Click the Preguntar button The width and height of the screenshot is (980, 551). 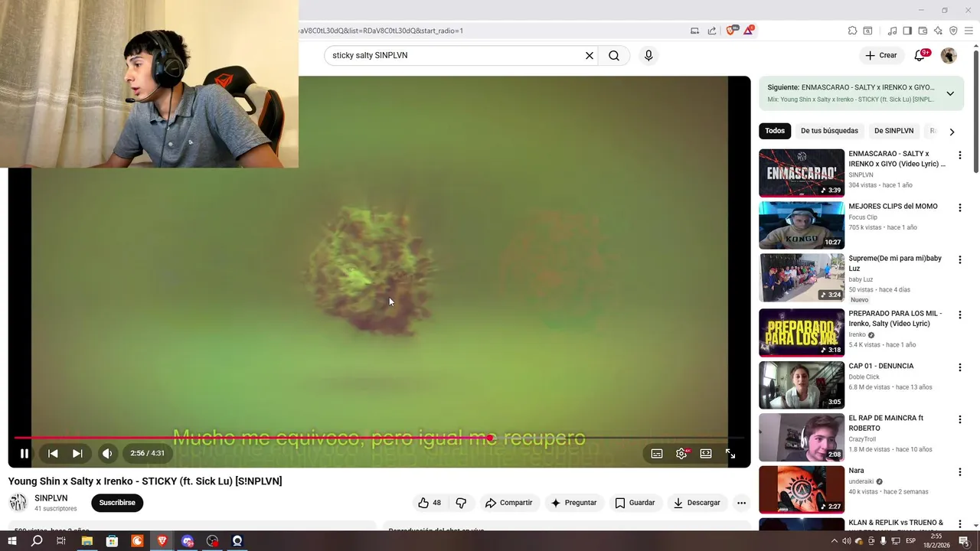coord(573,503)
